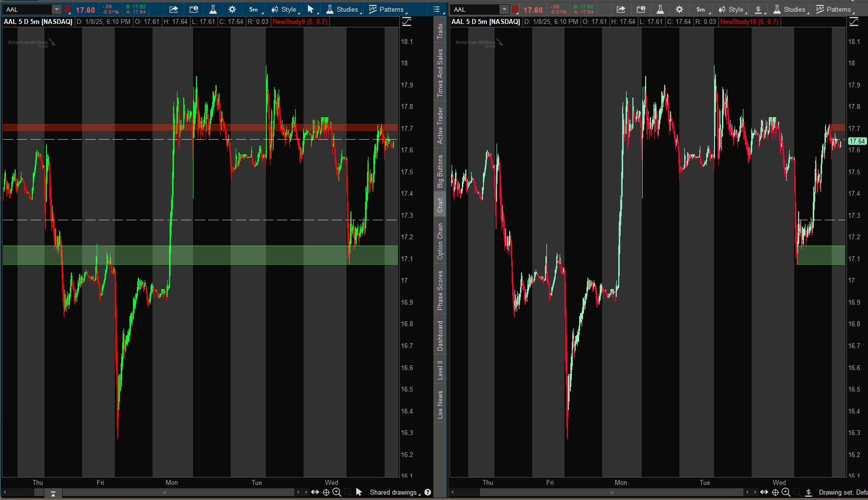Open the share icon in left chart toolbar
The height and width of the screenshot is (500, 868).
pos(174,9)
